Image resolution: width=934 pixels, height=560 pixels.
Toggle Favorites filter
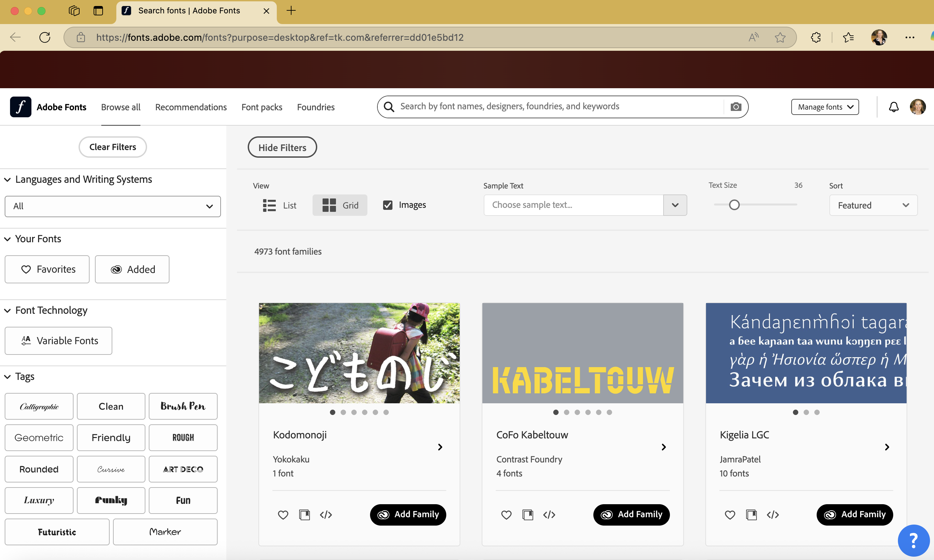point(47,269)
